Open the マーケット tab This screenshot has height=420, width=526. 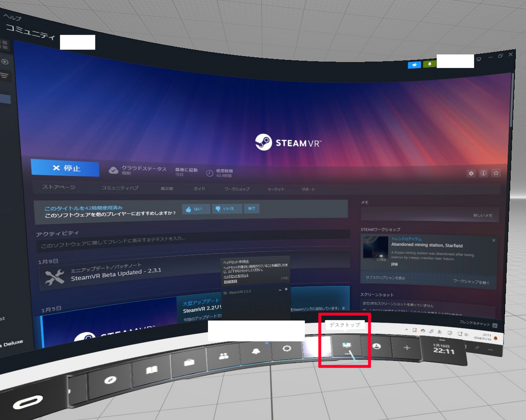276,189
